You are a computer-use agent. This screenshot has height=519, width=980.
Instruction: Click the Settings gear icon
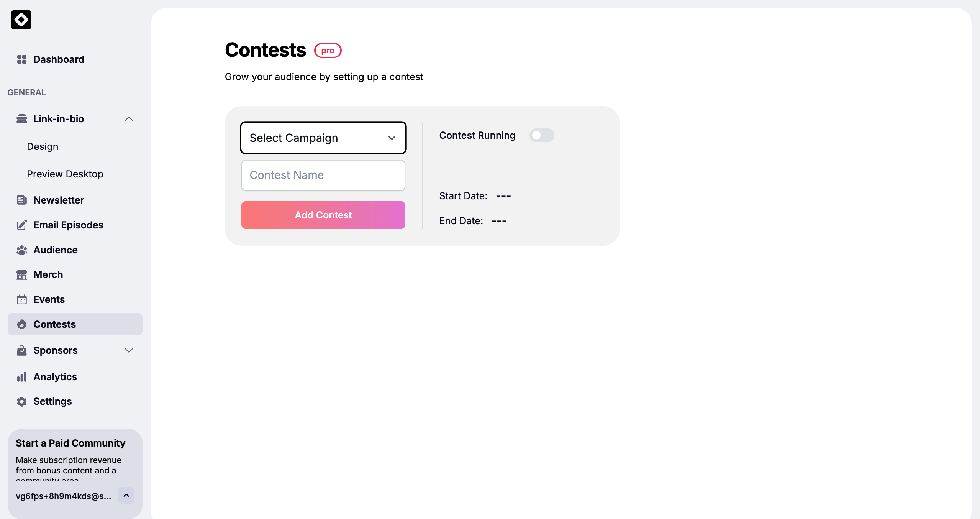(x=22, y=401)
